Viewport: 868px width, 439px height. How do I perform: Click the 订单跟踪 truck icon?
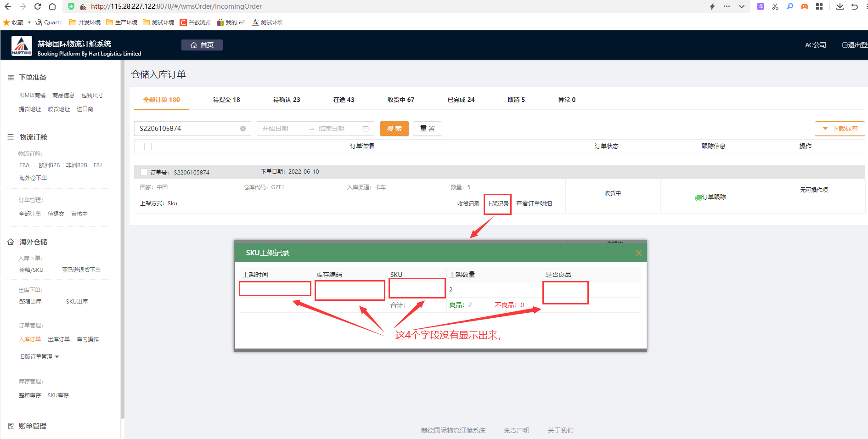pos(698,197)
